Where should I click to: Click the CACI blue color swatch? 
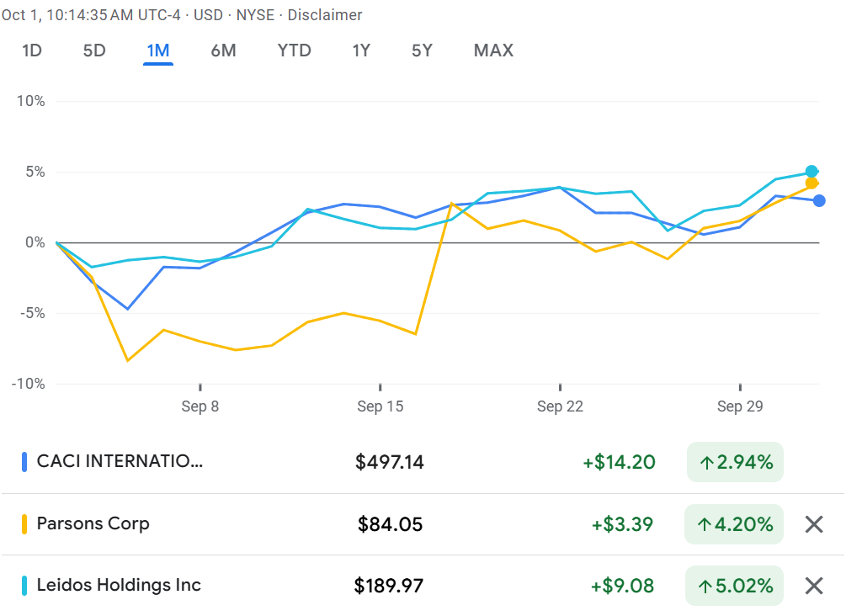pos(25,461)
